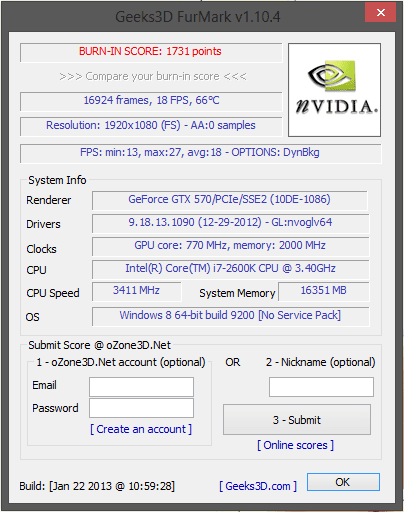Click Compare your burn-in score link
404x512 pixels.
point(153,76)
